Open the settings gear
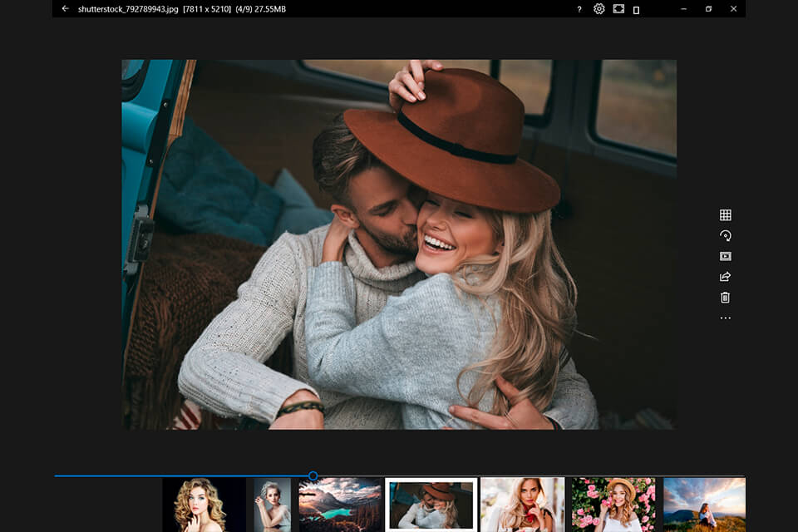Image resolution: width=798 pixels, height=532 pixels. [598, 9]
